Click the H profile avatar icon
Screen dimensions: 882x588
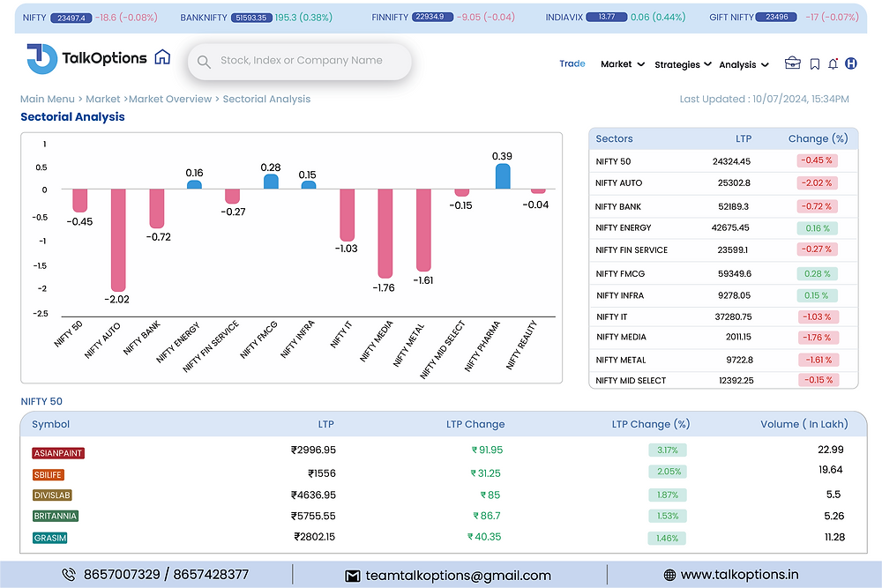(x=851, y=63)
